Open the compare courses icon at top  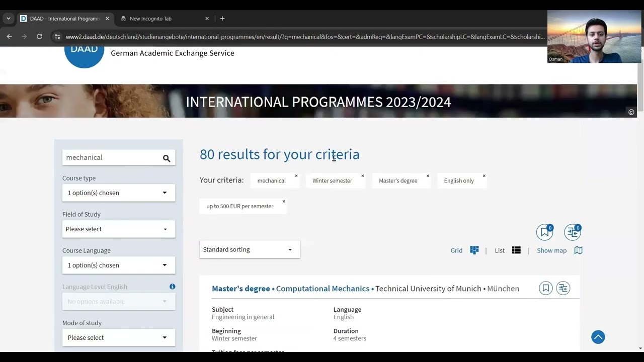[x=573, y=232]
